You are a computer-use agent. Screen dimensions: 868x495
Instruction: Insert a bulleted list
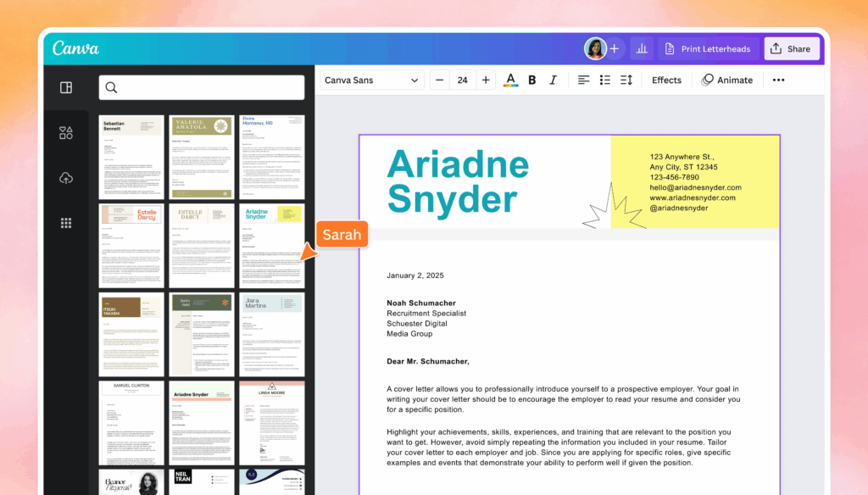(605, 81)
